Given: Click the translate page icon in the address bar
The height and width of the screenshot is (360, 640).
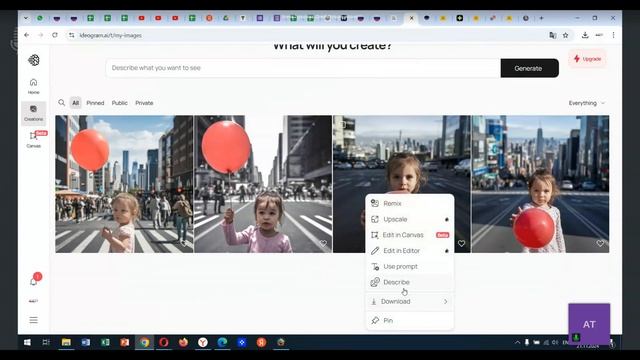Looking at the screenshot, I should 553,35.
